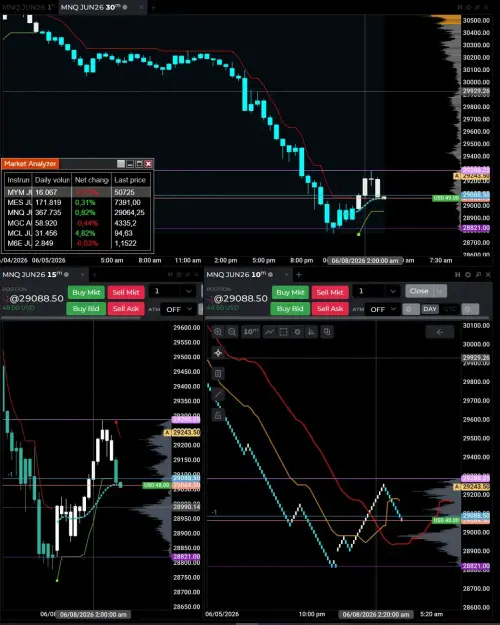Select the MES row in Market Analyzer

(x=77, y=202)
